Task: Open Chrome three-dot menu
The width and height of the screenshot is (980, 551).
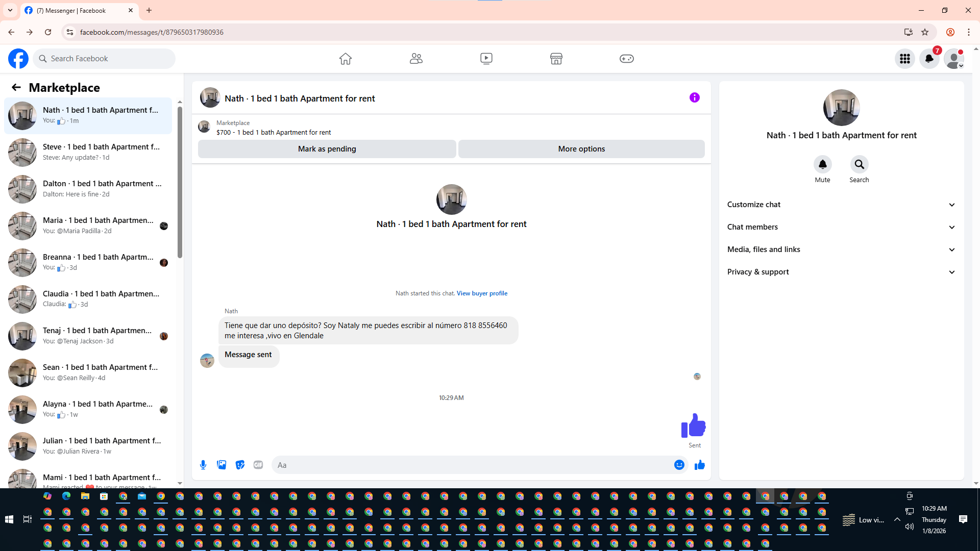Action: coord(969,32)
